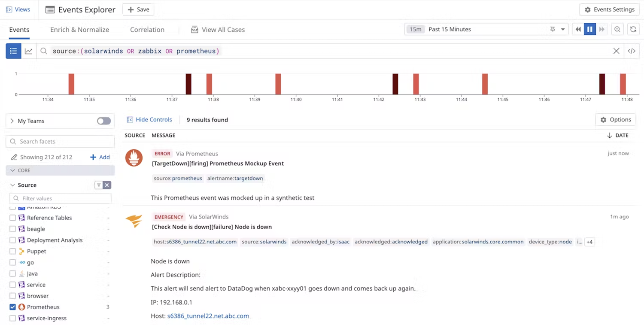Go to View All Cases
The width and height of the screenshot is (644, 325).
(218, 30)
